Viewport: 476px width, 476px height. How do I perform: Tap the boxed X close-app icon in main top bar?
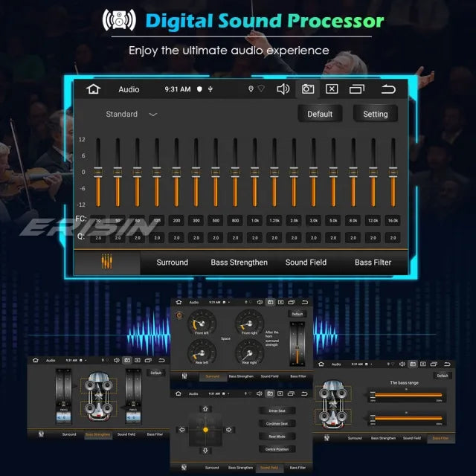tap(332, 89)
